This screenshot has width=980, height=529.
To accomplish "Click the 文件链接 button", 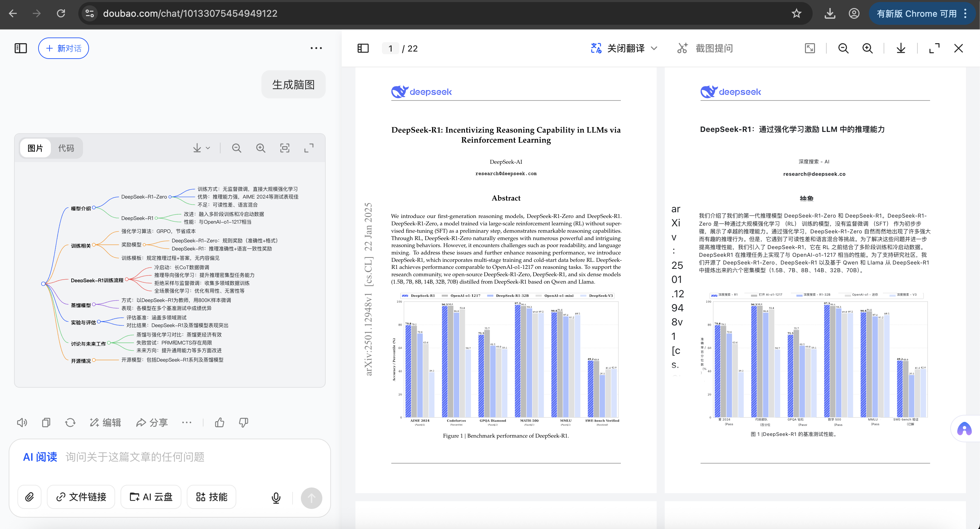I will click(x=81, y=497).
